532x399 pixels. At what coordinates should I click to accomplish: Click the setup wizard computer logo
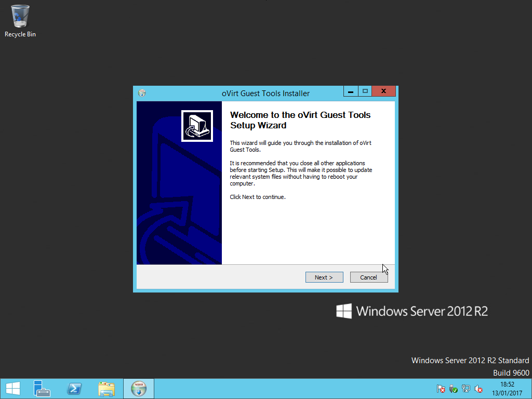pos(197,126)
